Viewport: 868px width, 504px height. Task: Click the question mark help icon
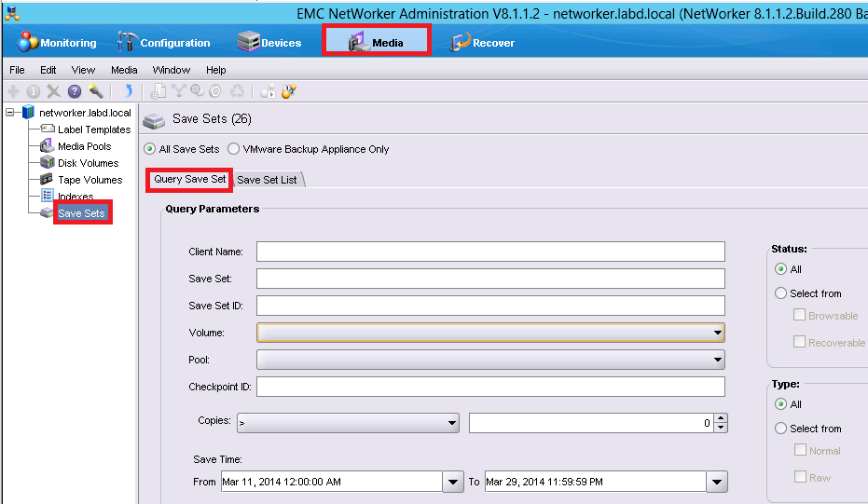click(75, 91)
